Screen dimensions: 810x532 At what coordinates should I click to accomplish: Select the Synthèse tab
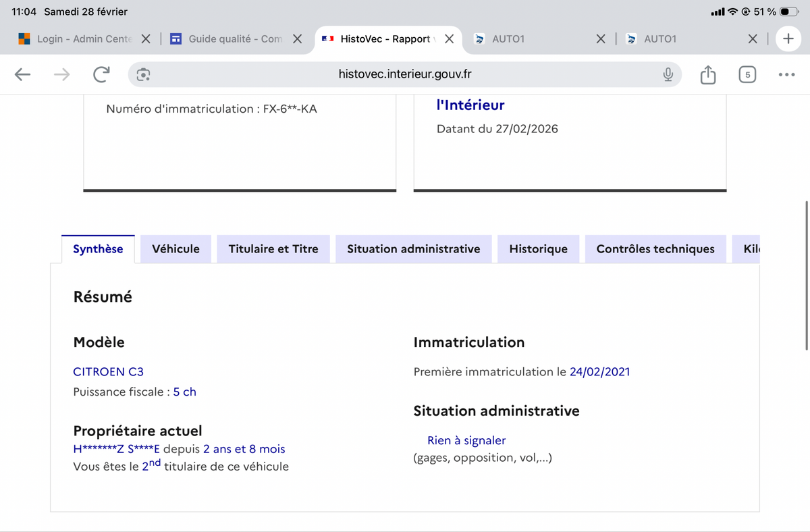[x=98, y=249]
